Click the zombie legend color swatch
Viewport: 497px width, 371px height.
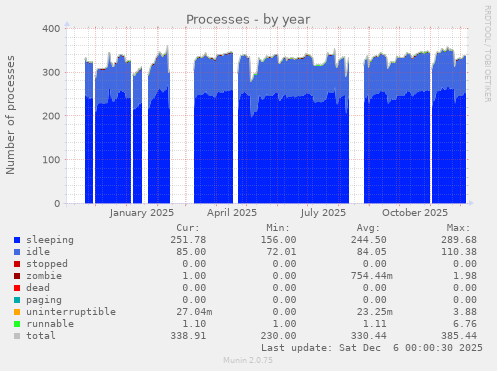[17, 276]
